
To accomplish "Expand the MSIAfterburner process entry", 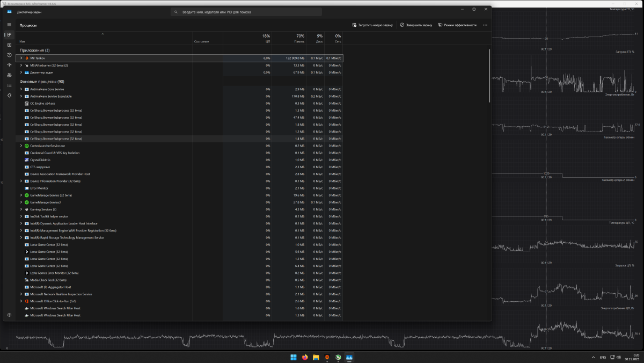I will (21, 65).
